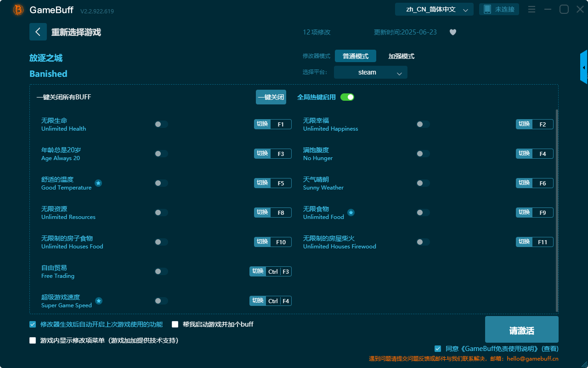Expand the blue side panel tab on right edge

584,67
